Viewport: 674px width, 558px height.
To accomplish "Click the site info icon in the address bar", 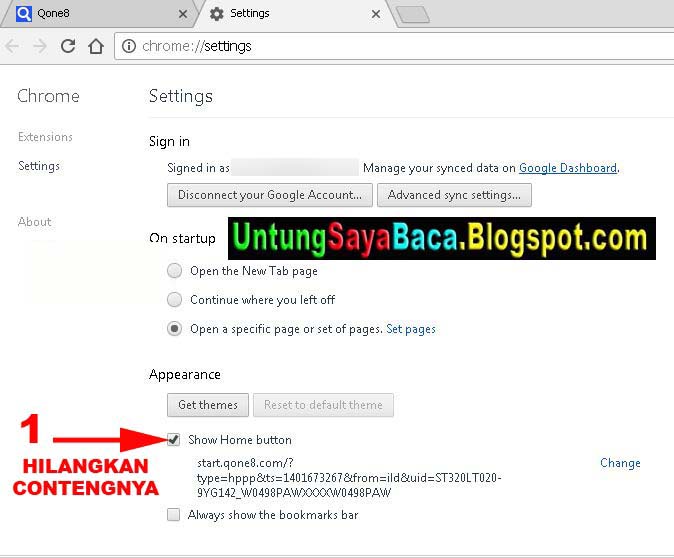I will pyautogui.click(x=129, y=46).
